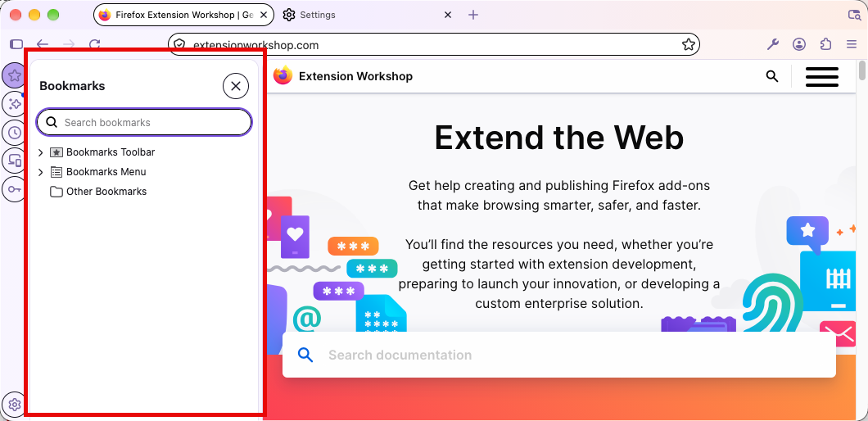Click the Search bookmarks field
Viewport: 868px width, 421px height.
tap(144, 122)
